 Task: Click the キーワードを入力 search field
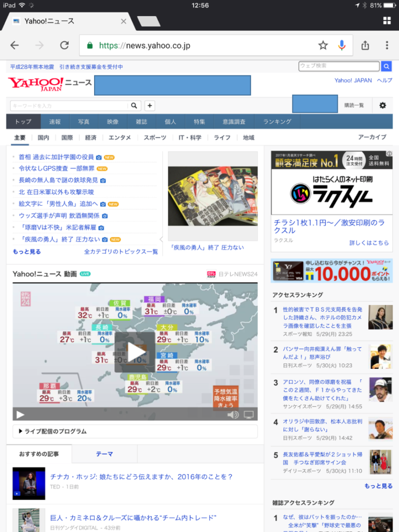[70, 105]
